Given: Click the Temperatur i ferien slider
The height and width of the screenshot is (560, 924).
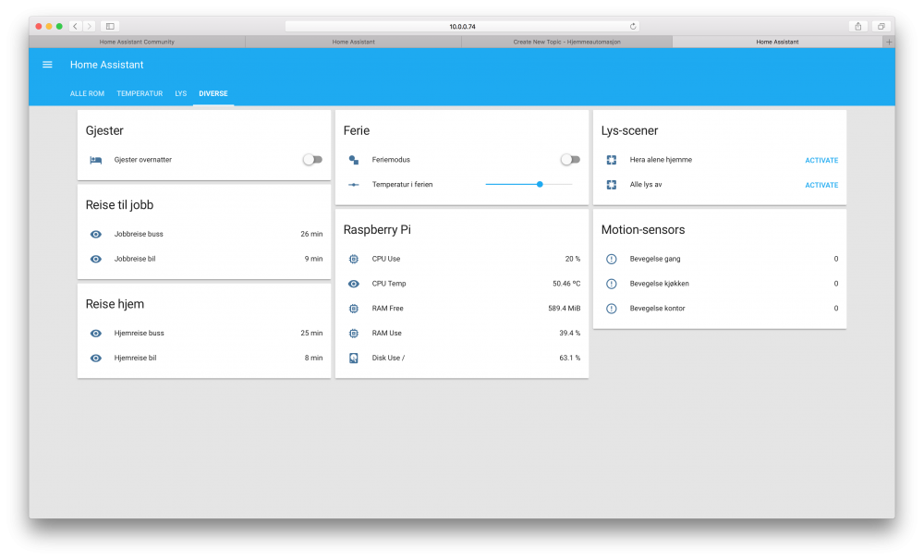Looking at the screenshot, I should [x=529, y=185].
